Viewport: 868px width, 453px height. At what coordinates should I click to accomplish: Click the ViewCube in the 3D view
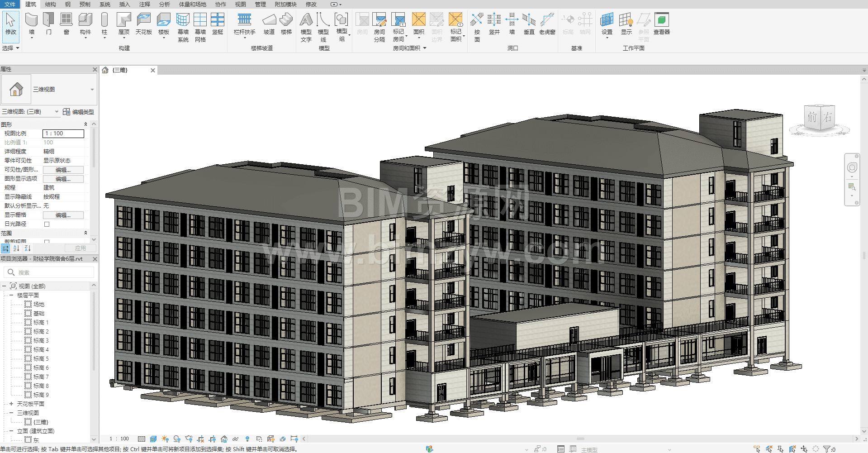[x=819, y=119]
